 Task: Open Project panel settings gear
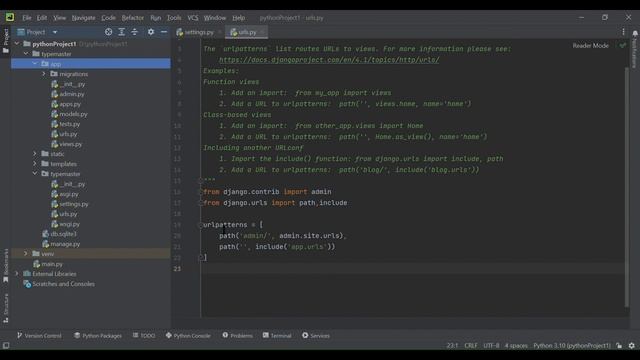tap(151, 32)
